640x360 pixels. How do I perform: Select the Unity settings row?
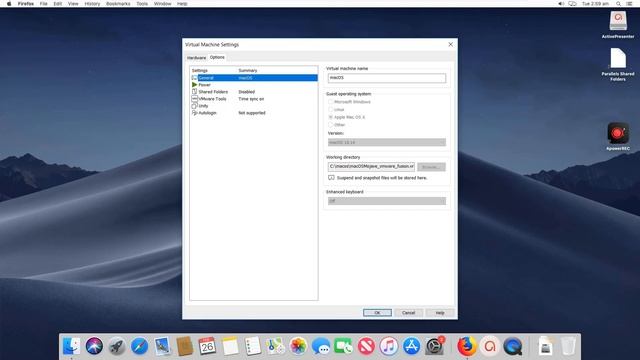(x=254, y=106)
